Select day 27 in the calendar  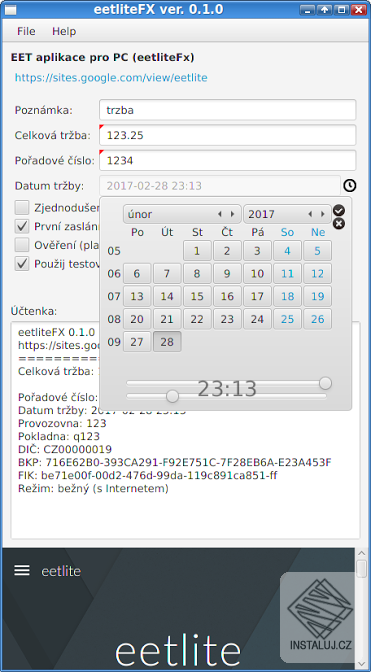pos(137,342)
